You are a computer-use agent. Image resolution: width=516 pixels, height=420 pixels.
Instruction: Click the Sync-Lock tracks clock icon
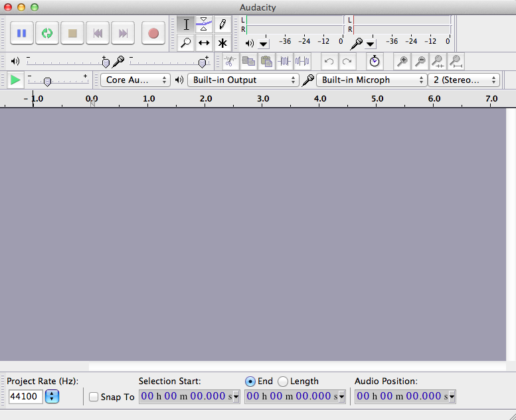(x=375, y=61)
